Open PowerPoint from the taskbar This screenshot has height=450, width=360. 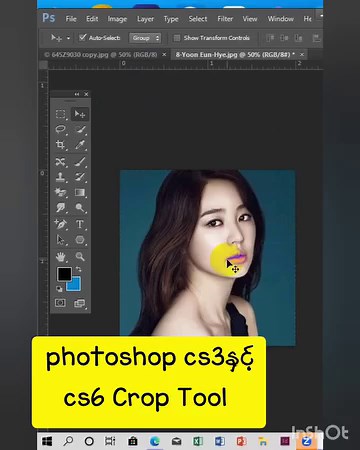coord(241,441)
